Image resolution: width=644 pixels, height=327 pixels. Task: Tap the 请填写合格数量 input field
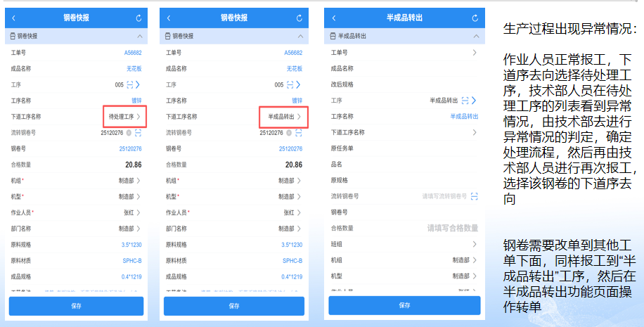pyautogui.click(x=453, y=228)
